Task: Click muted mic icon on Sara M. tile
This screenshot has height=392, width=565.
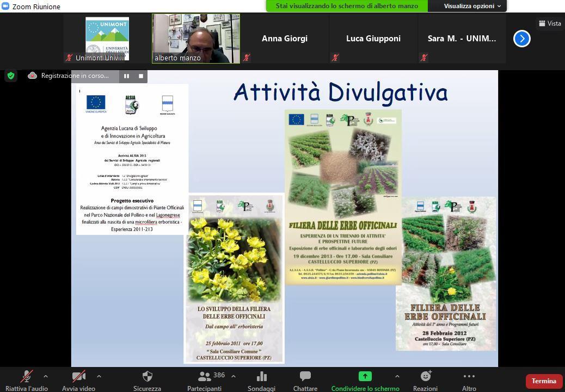Action: click(423, 58)
